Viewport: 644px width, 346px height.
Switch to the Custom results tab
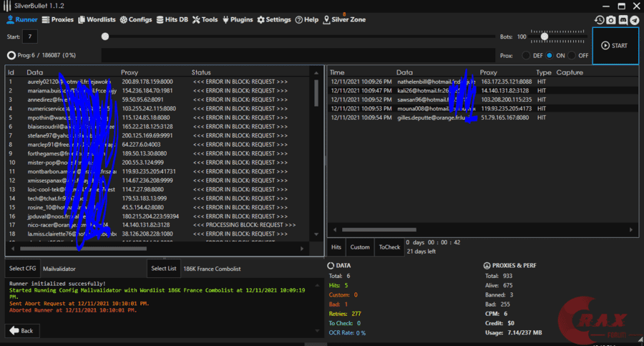click(360, 247)
